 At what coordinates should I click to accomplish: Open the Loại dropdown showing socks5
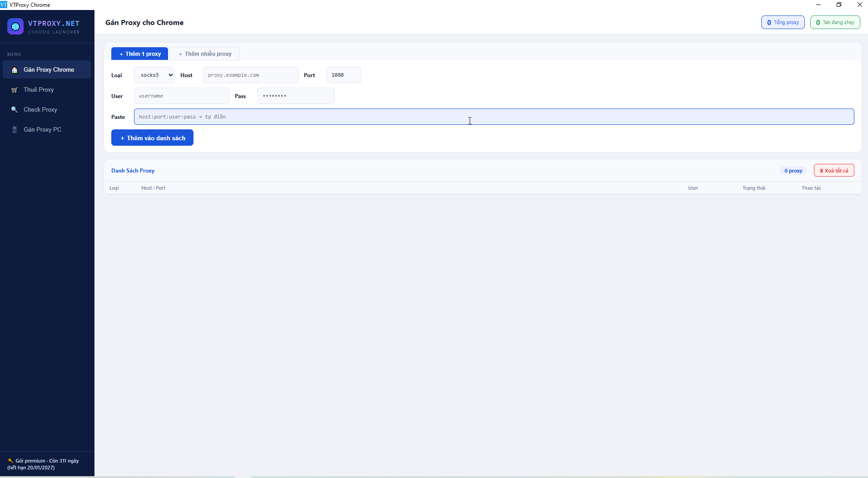154,74
